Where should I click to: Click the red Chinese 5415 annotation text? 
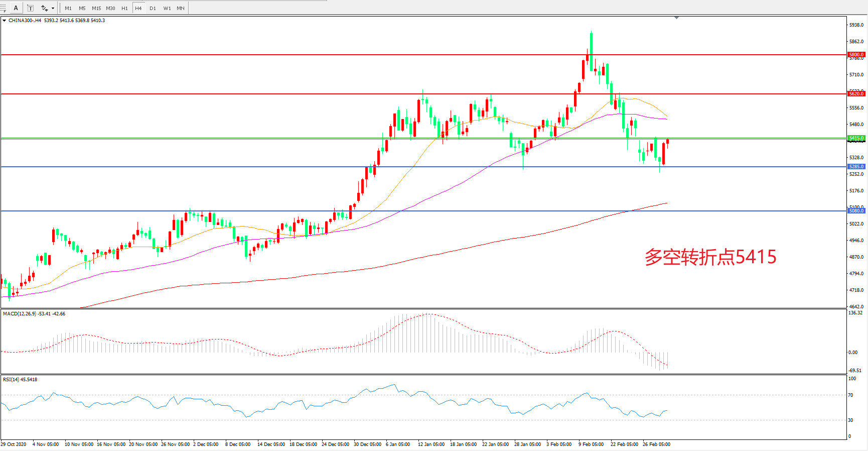[x=710, y=257]
